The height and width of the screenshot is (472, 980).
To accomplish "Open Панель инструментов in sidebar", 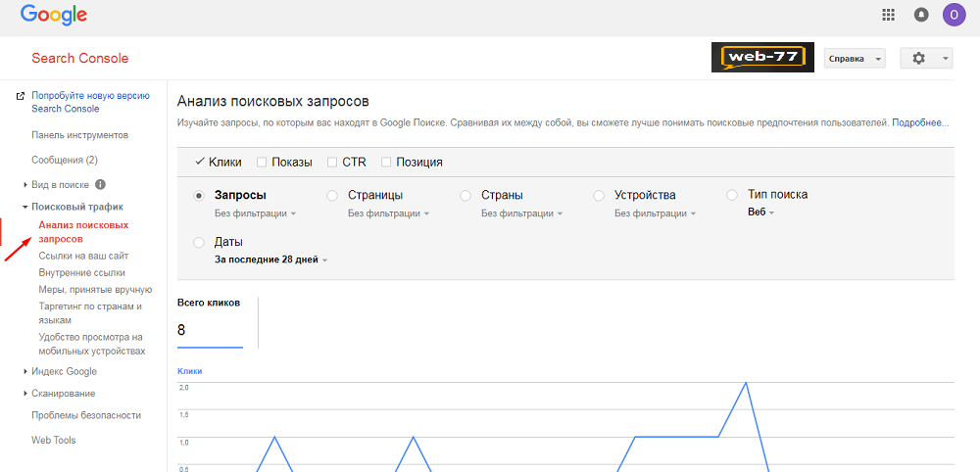I will point(80,135).
